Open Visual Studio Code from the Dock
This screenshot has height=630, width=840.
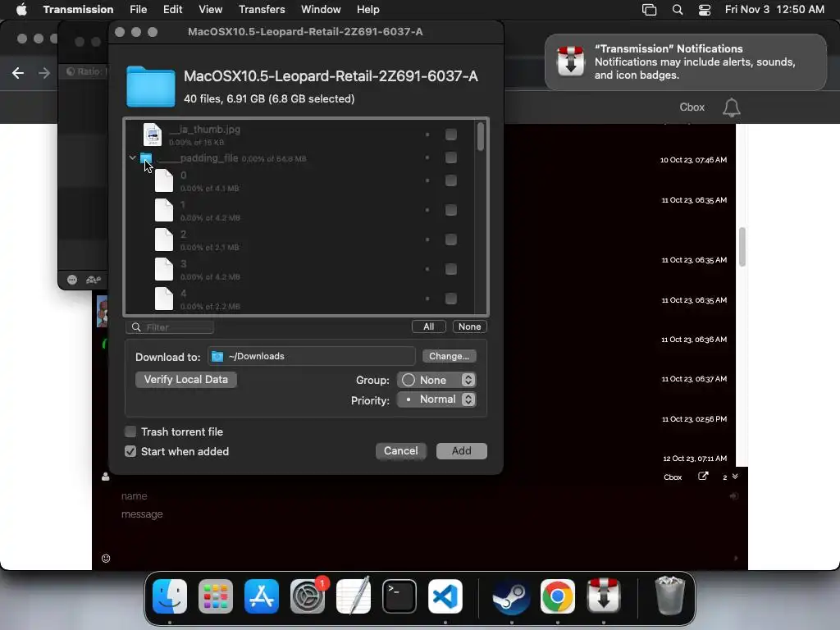pyautogui.click(x=445, y=596)
